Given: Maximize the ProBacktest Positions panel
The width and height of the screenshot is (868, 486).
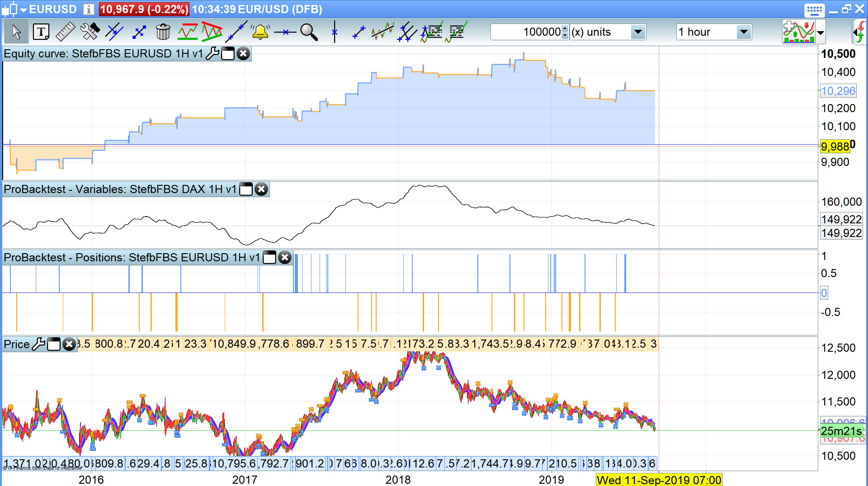Looking at the screenshot, I should click(x=269, y=257).
